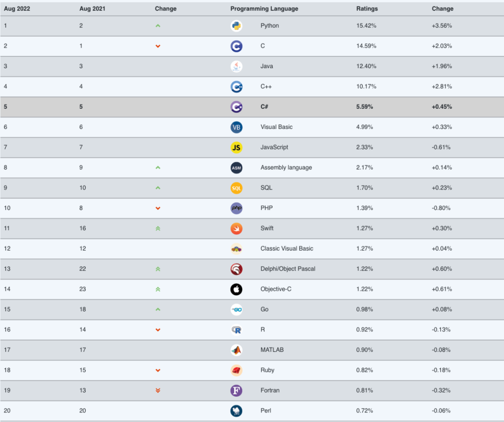
Task: Click the Perl camel icon
Action: tap(236, 411)
